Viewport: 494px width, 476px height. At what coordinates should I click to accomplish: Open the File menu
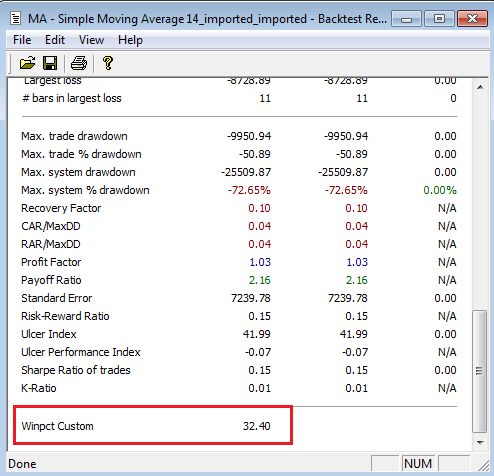coord(22,40)
